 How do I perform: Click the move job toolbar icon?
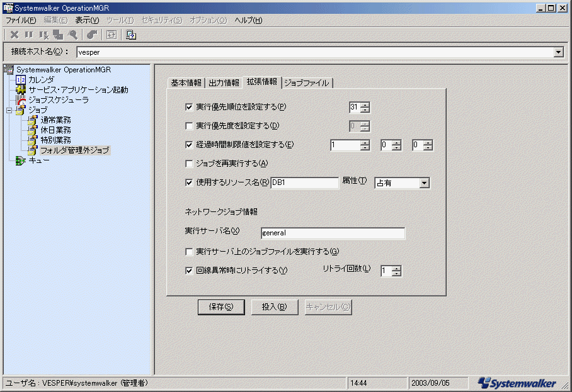point(58,35)
